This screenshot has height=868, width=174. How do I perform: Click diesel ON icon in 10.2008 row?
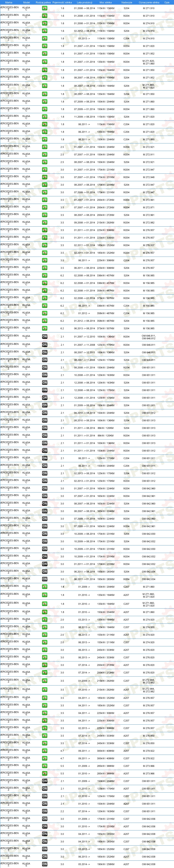click(x=45, y=375)
